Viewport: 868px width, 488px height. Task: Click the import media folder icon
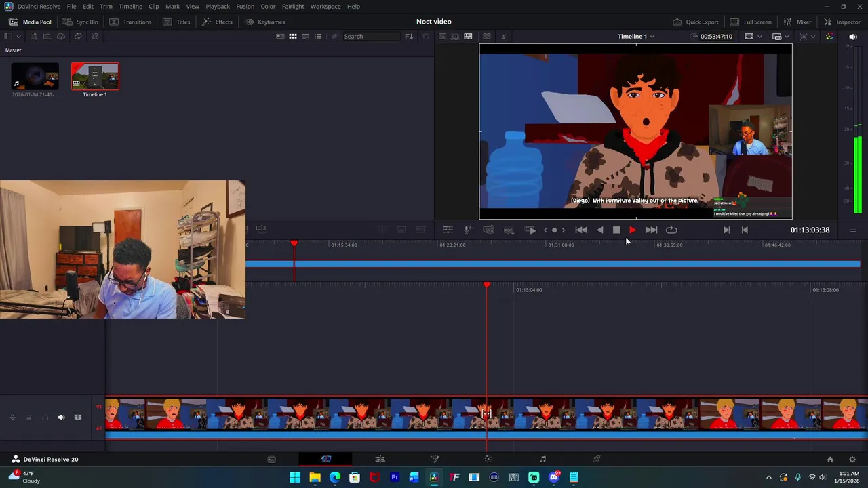point(47,36)
